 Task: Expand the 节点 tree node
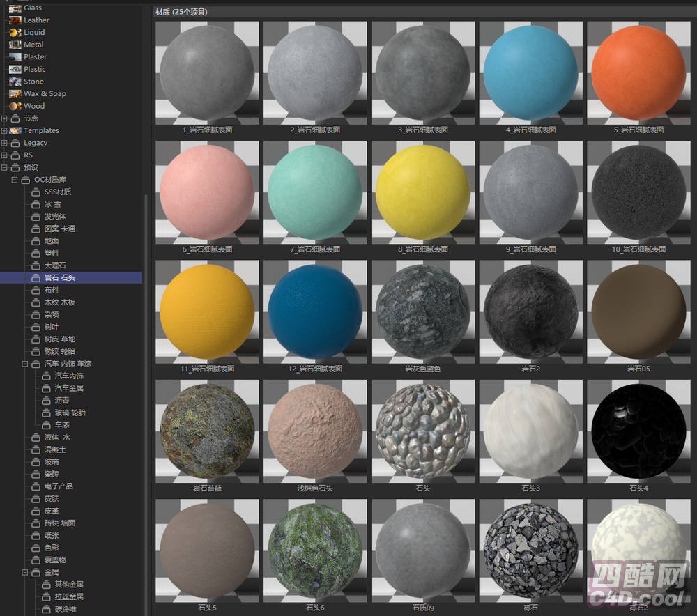4,118
